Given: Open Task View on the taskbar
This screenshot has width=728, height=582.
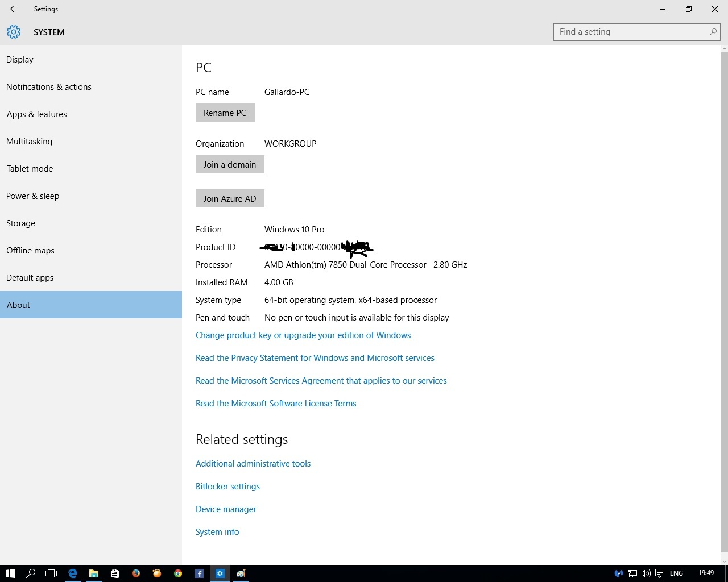Looking at the screenshot, I should [x=51, y=573].
